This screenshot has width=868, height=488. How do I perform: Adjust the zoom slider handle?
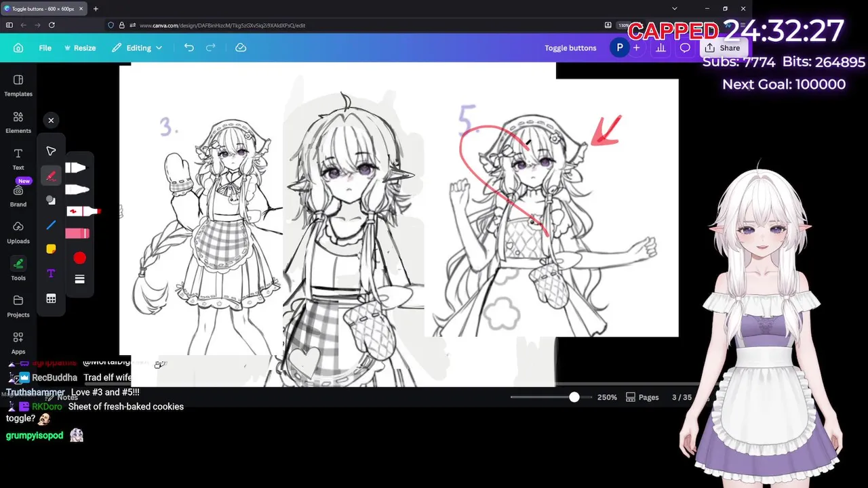pos(574,397)
